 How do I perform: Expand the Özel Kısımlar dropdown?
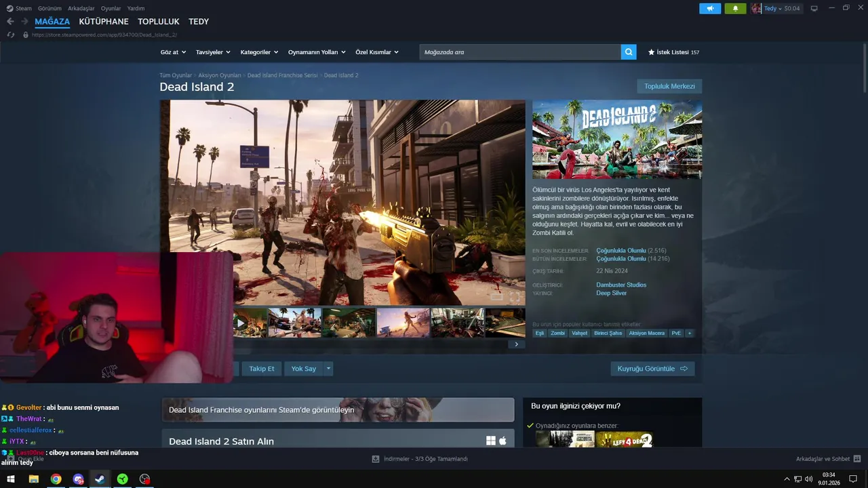377,52
